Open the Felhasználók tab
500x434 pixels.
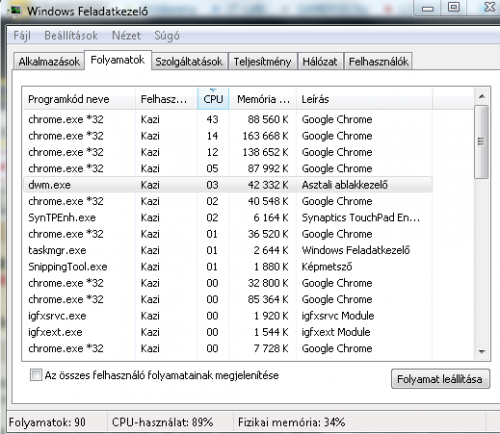tap(378, 61)
